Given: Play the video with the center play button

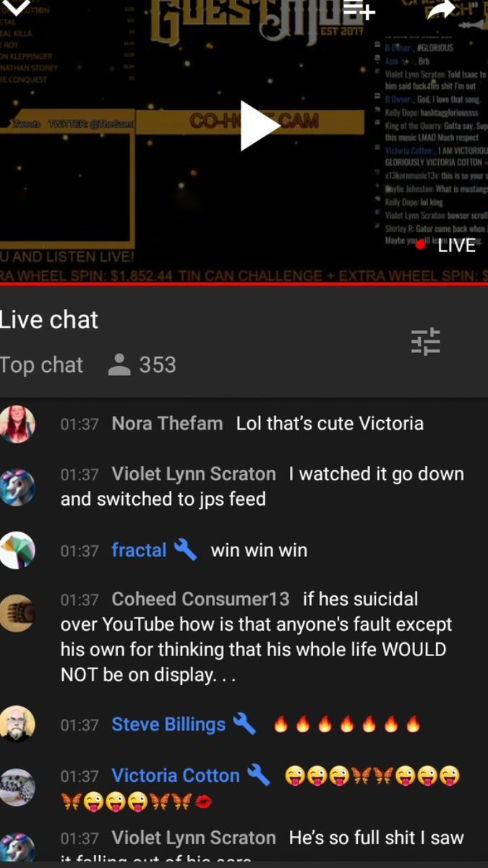Looking at the screenshot, I should (x=259, y=126).
